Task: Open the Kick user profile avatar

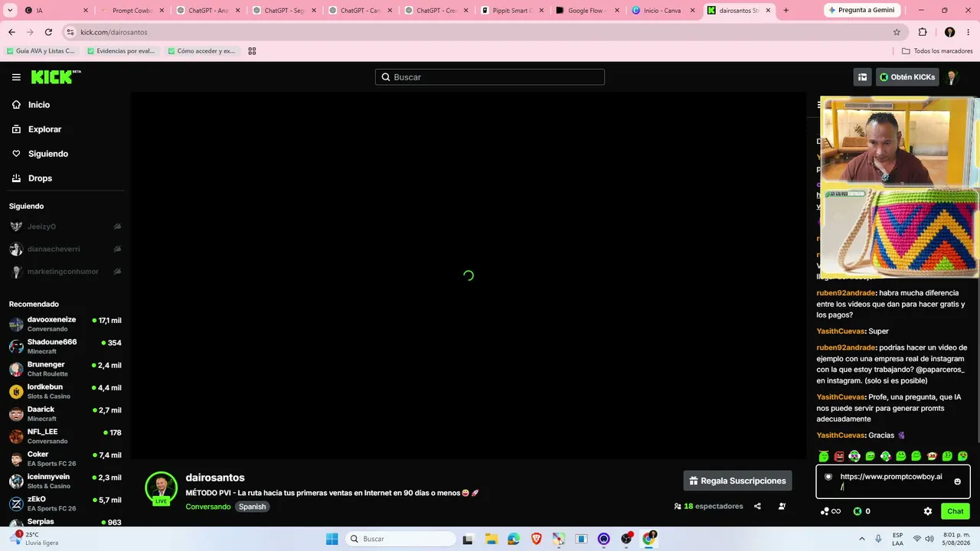Action: coord(952,77)
